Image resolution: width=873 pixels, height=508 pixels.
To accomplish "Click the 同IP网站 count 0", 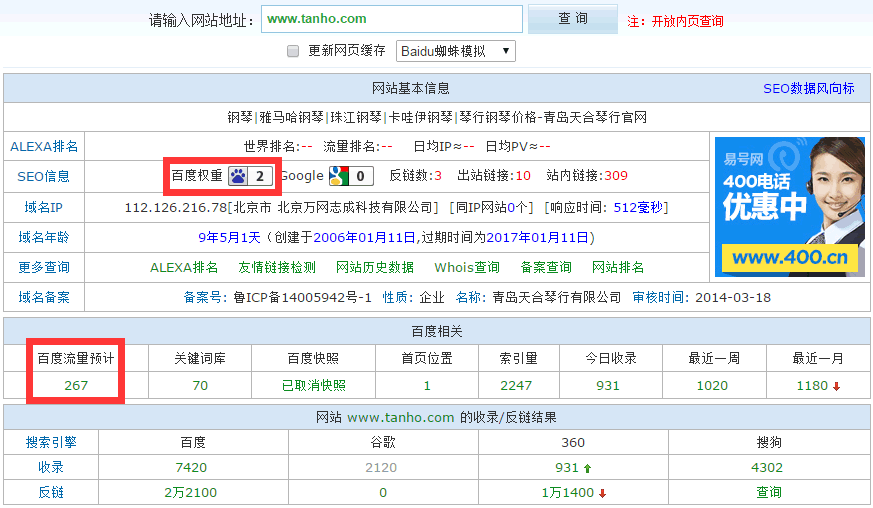I will [511, 208].
